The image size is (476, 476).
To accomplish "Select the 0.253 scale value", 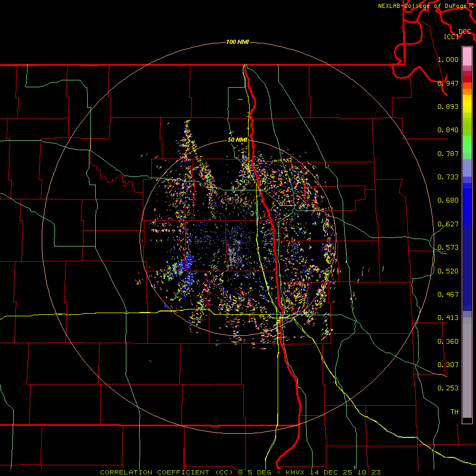I will [448, 388].
